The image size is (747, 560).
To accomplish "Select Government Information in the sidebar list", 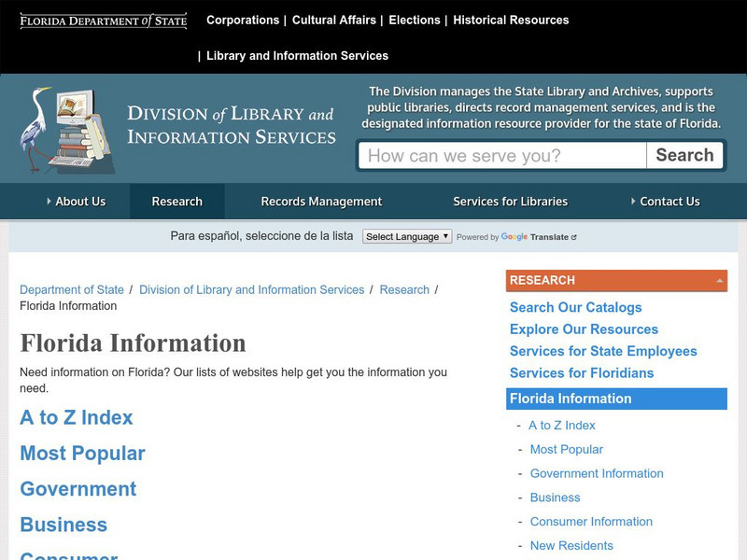I will coord(597,474).
